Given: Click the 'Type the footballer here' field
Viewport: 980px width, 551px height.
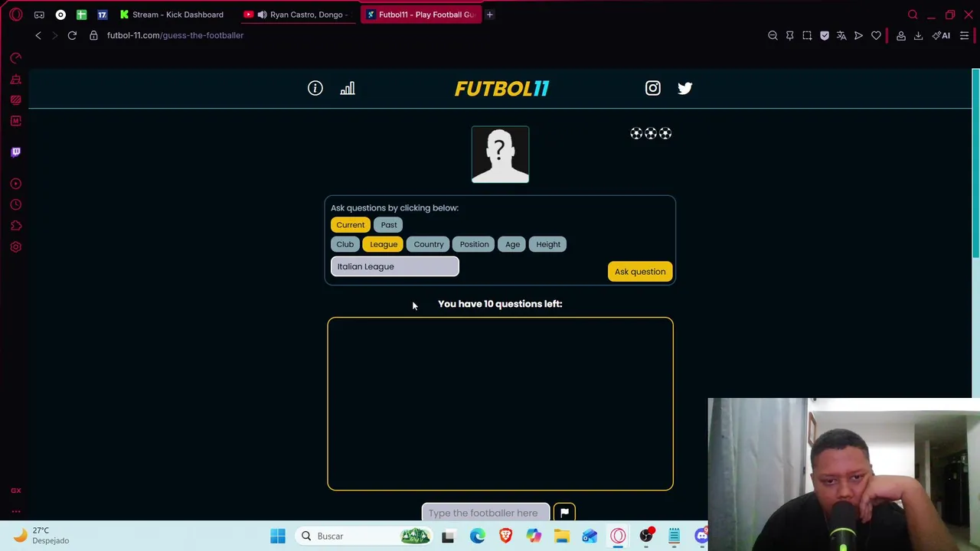Looking at the screenshot, I should click(485, 513).
